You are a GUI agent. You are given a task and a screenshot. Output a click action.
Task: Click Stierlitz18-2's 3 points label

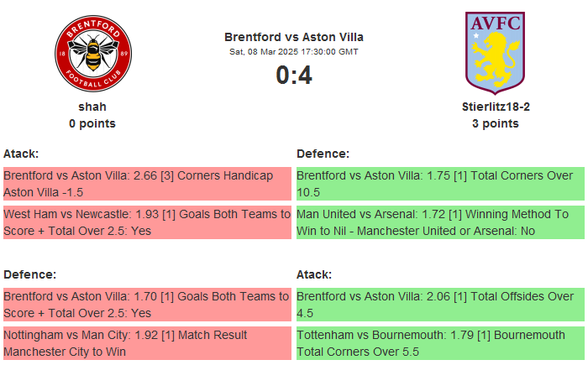[495, 123]
